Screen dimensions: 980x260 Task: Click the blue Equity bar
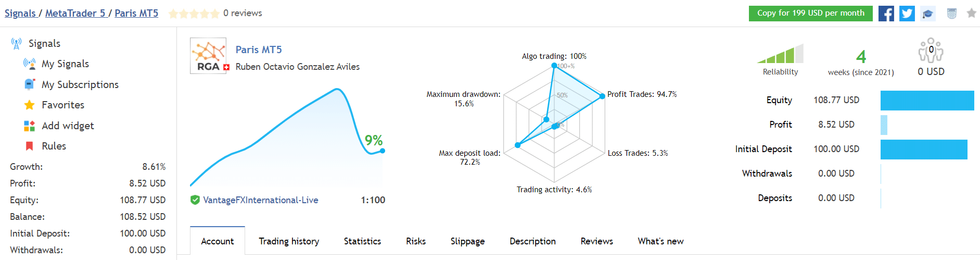(x=927, y=101)
